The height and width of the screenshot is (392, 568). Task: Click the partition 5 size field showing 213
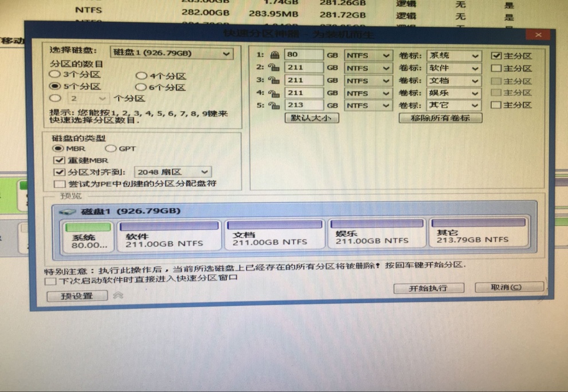(304, 105)
